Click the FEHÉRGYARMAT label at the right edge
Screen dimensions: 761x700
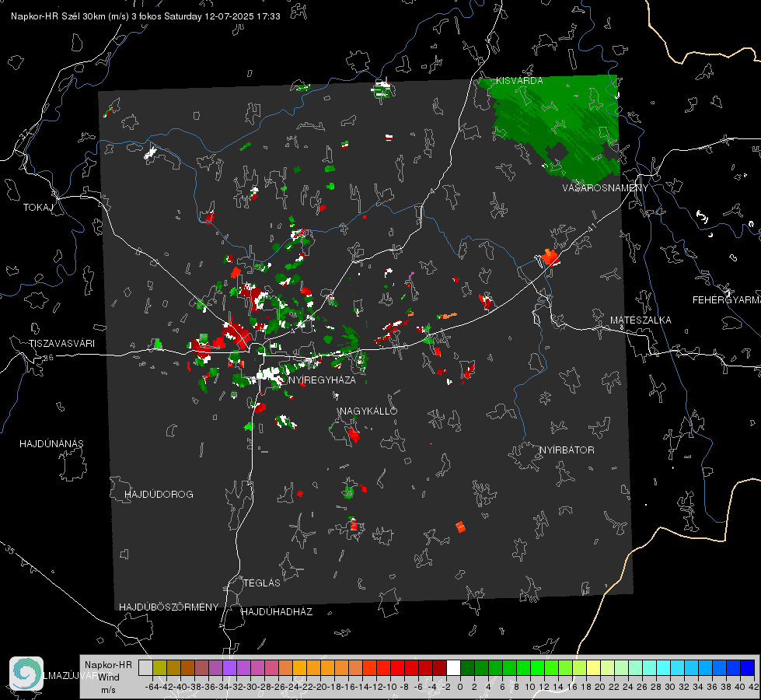pos(726,300)
